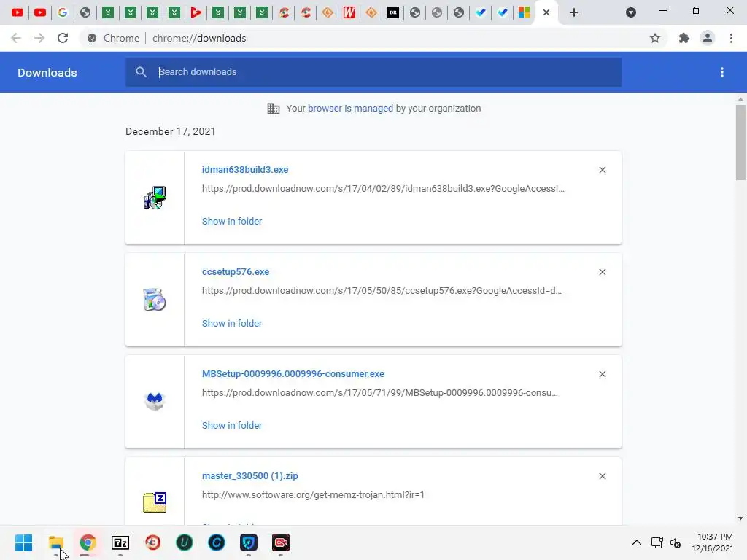The width and height of the screenshot is (747, 560).
Task: Show ccsetup576.exe in folder
Action: tap(232, 323)
